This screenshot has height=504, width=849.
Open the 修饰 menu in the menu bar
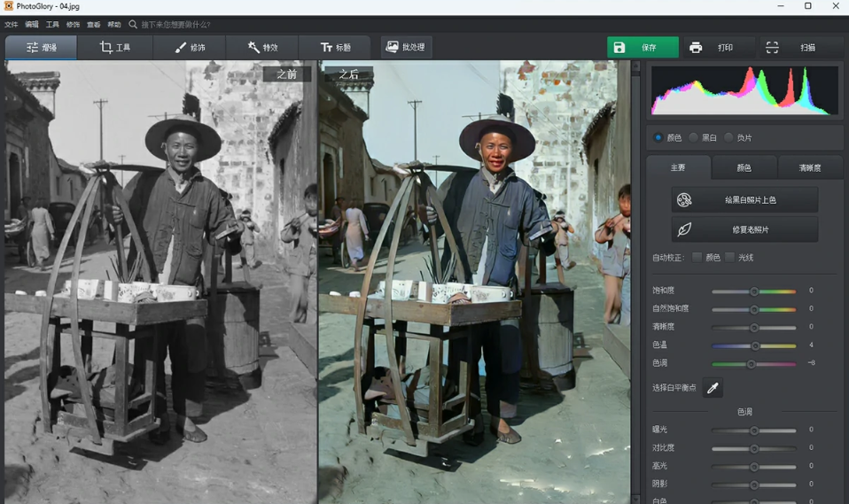pyautogui.click(x=73, y=25)
